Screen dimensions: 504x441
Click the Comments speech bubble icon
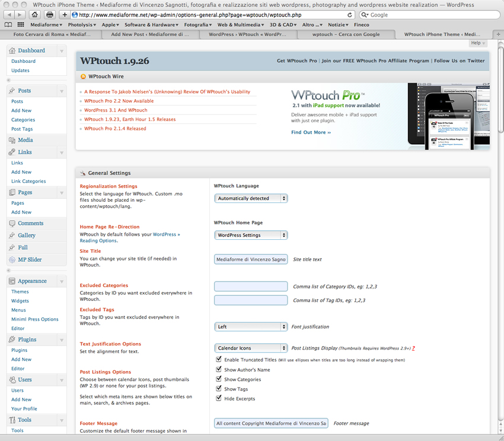click(x=12, y=223)
